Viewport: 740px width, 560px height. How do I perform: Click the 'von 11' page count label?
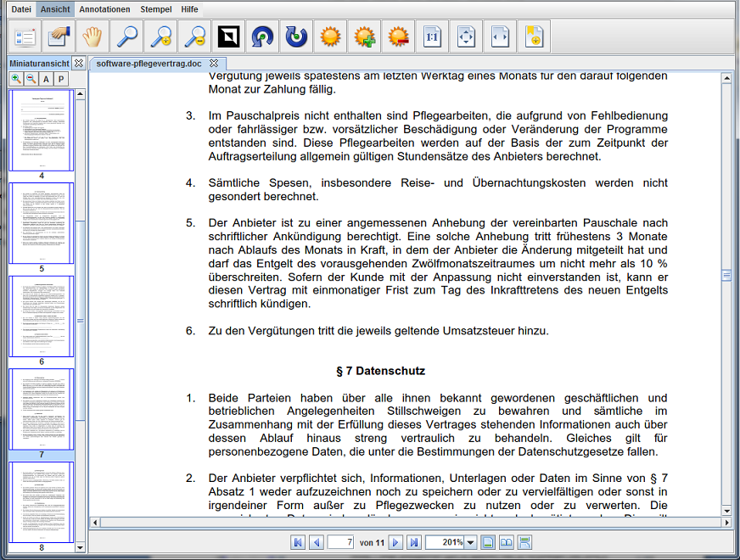(x=372, y=543)
